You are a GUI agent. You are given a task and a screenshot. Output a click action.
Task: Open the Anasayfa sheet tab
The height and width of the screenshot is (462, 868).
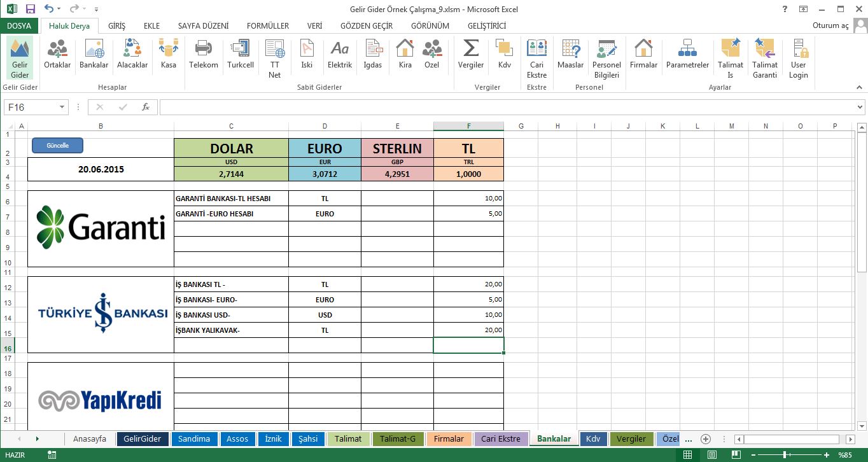coord(90,439)
